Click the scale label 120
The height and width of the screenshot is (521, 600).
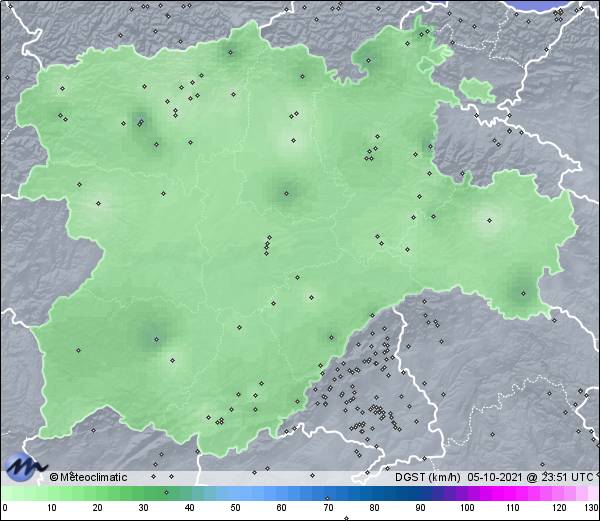(x=559, y=508)
